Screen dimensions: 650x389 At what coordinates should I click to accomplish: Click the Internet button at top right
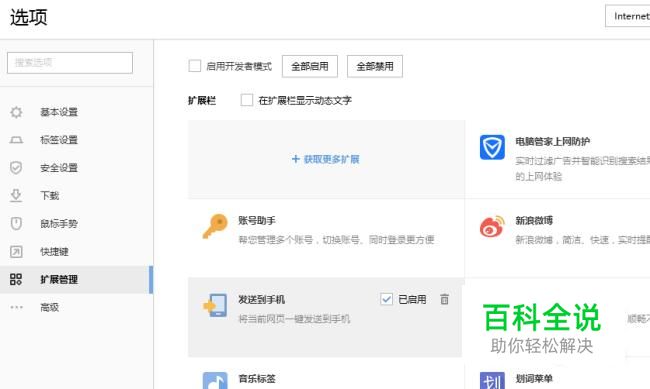click(x=628, y=16)
